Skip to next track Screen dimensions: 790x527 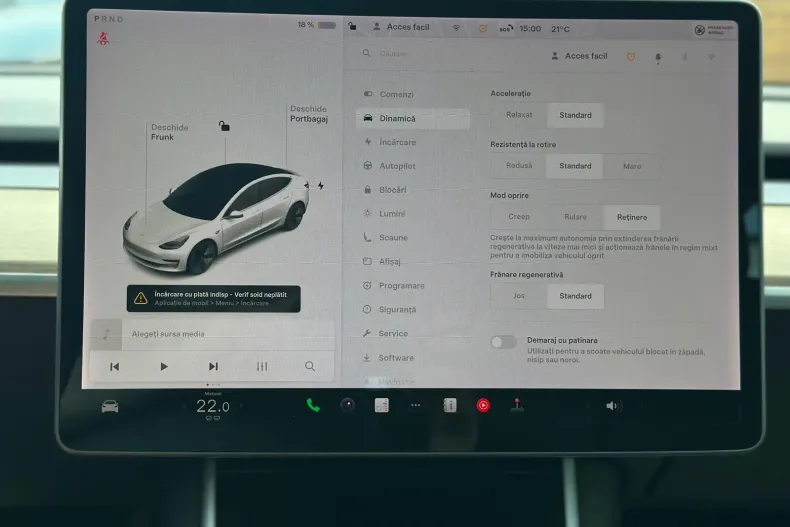pos(213,366)
